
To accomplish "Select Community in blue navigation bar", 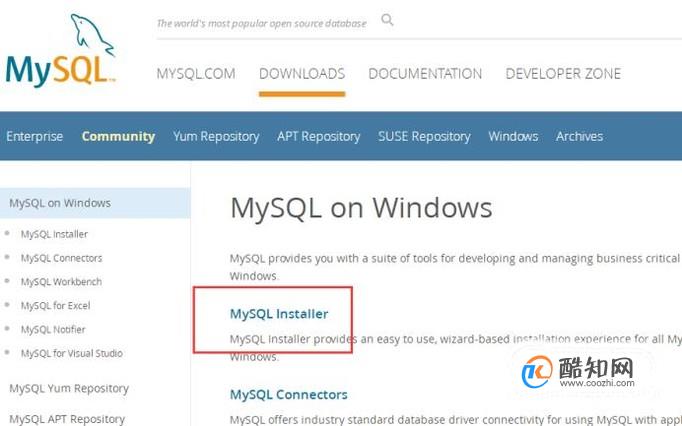I will coord(118,136).
